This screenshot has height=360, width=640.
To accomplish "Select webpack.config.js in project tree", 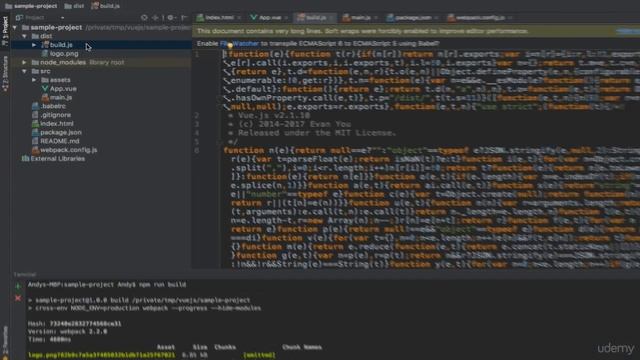I will coord(69,150).
